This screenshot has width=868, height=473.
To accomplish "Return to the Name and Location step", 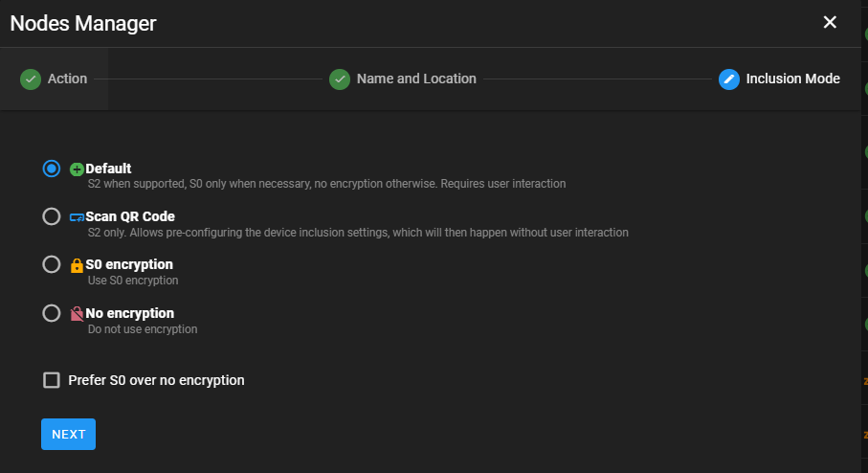I will coord(415,79).
